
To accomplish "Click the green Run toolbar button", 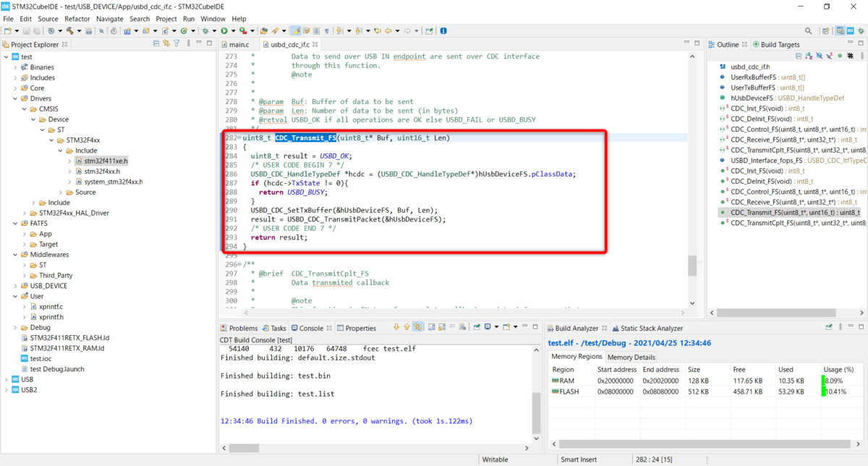I will click(224, 31).
